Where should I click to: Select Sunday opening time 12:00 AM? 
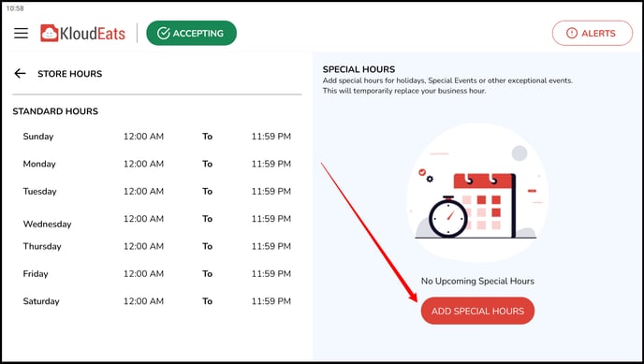point(143,137)
